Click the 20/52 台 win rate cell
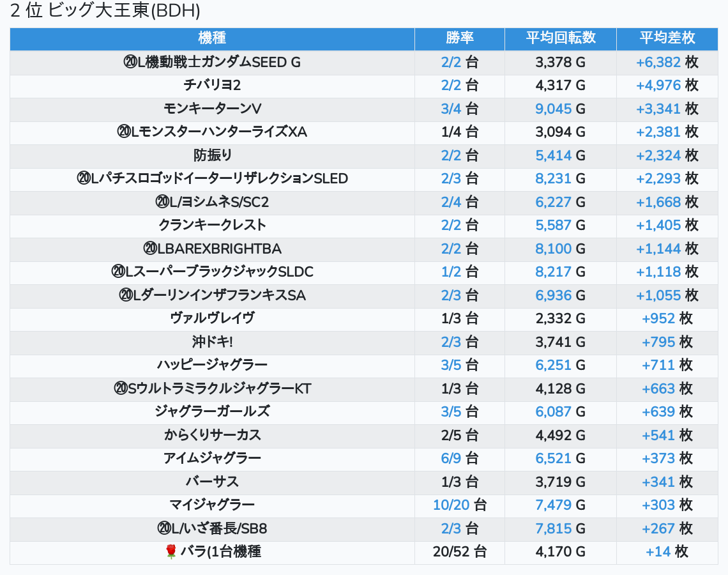Image resolution: width=728 pixels, height=575 pixels. pos(460,552)
